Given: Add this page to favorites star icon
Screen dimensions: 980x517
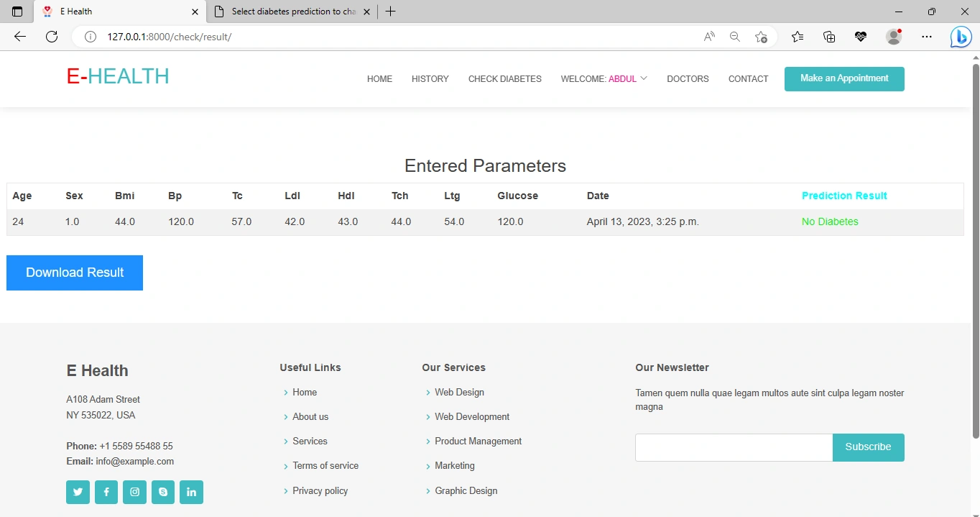Looking at the screenshot, I should [x=761, y=37].
